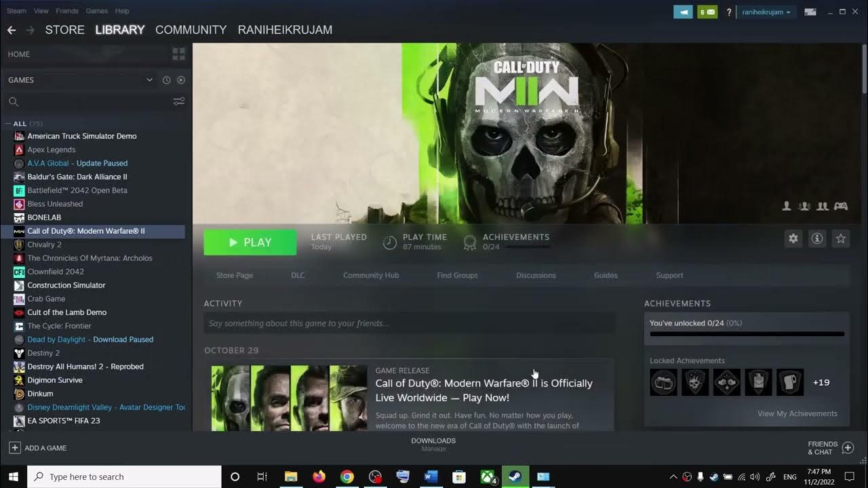Viewport: 868px width, 488px height.
Task: Open Steam help question mark icon
Action: coord(729,12)
